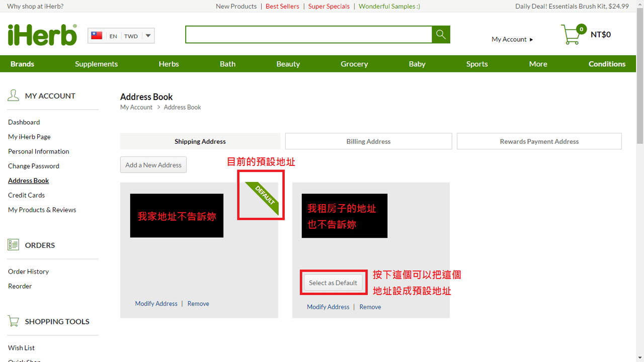
Task: Modify the default address card
Action: click(156, 304)
